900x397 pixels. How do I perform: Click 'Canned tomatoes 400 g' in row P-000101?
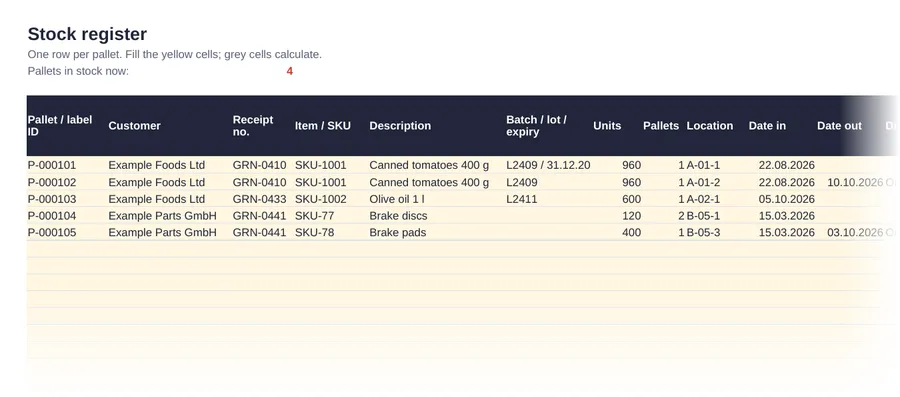click(429, 165)
